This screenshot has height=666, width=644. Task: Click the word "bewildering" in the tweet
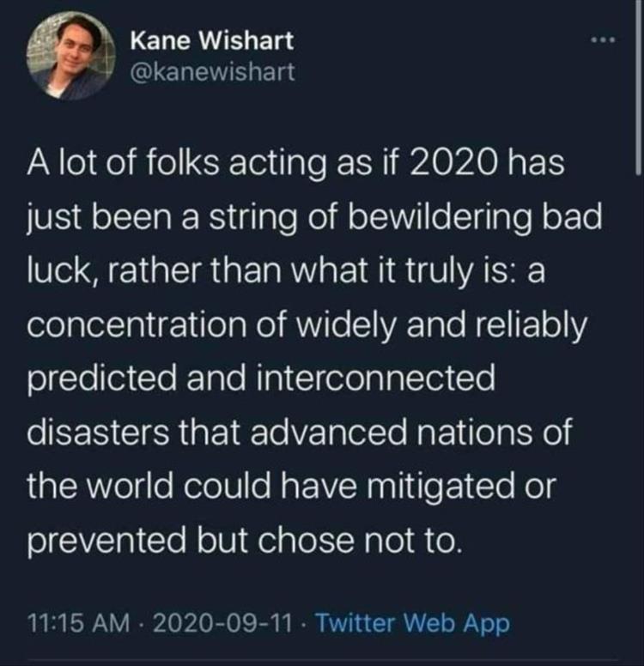[x=440, y=217]
